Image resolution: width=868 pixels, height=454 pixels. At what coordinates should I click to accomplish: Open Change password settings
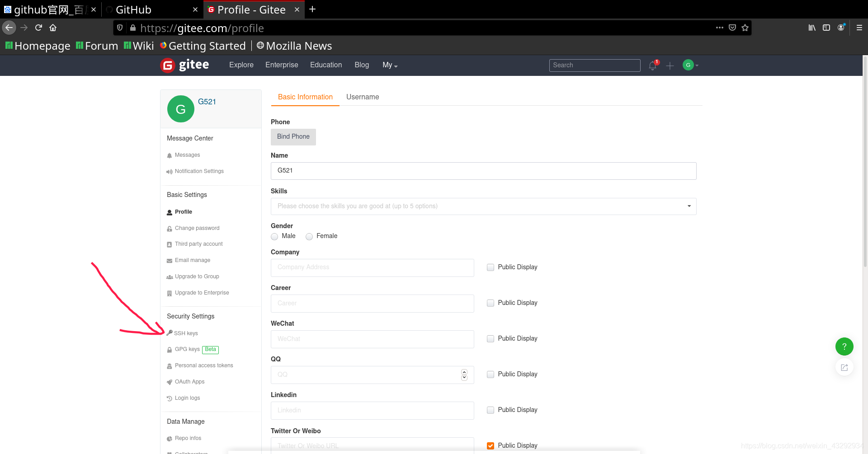pos(193,228)
